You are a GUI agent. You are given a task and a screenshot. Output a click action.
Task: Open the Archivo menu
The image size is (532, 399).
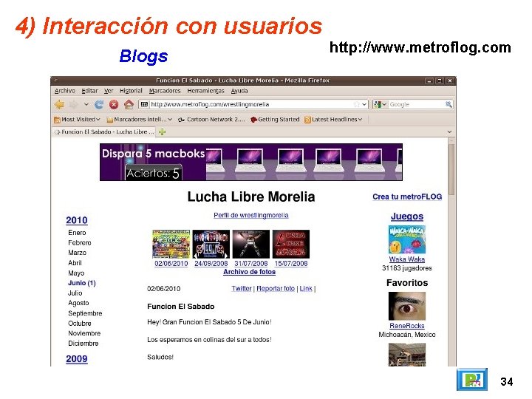tap(65, 91)
